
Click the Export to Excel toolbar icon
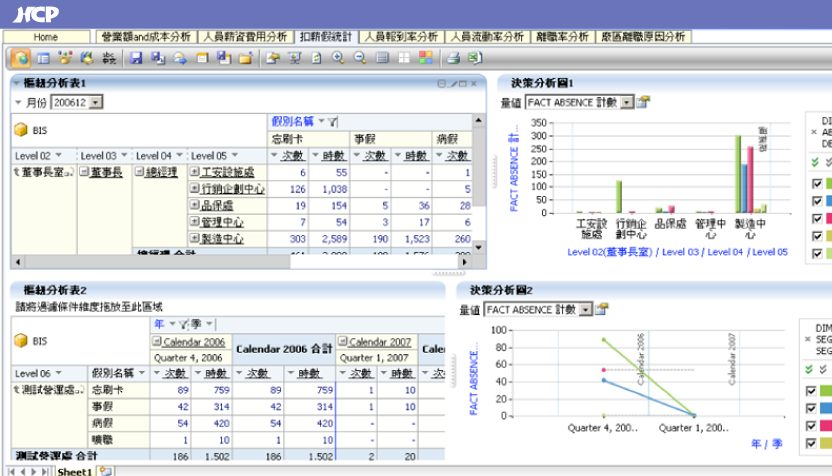[475, 58]
